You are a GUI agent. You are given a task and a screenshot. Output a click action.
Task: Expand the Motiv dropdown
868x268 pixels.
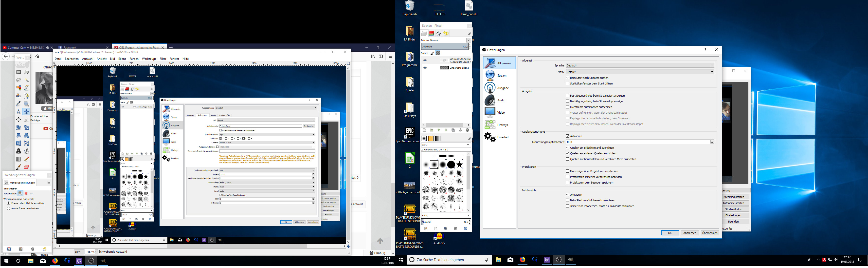point(640,72)
